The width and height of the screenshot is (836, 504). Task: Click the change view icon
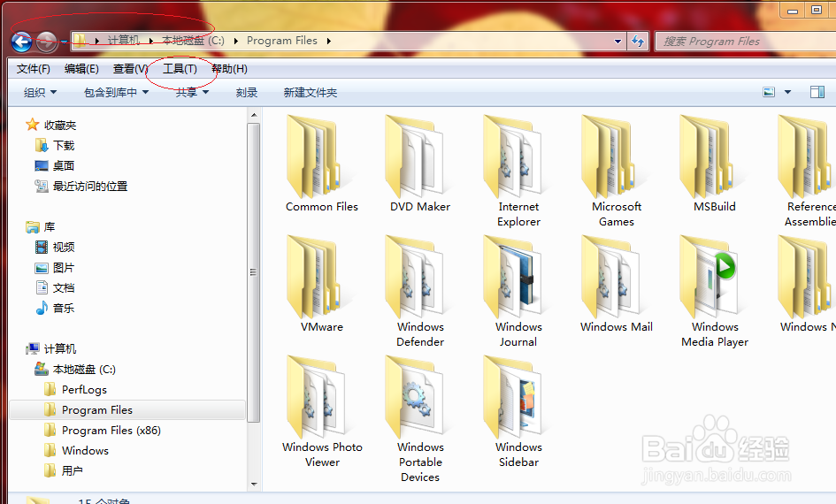769,92
